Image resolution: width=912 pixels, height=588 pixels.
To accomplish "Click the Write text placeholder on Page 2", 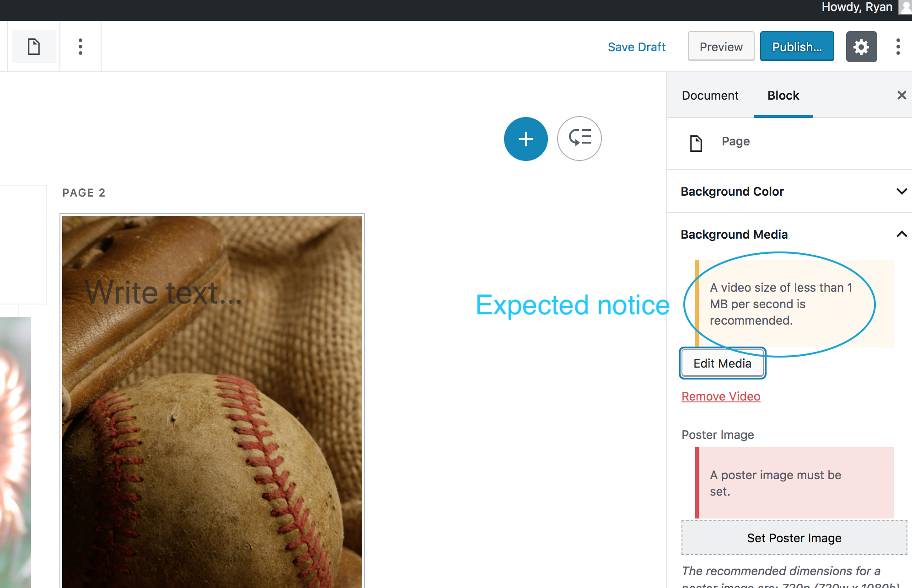I will click(163, 292).
